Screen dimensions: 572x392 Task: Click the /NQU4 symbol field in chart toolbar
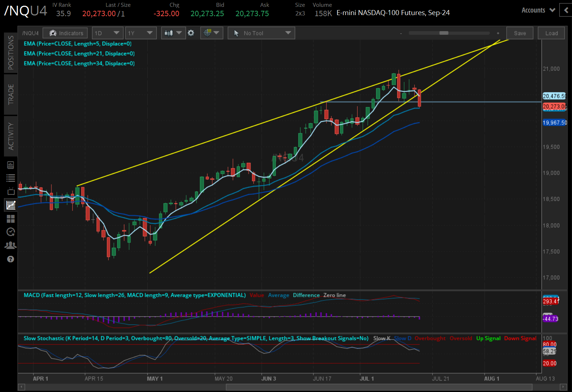coord(31,33)
